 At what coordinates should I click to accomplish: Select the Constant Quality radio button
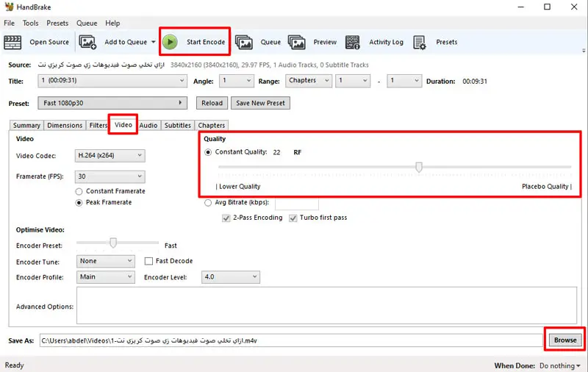click(x=208, y=152)
